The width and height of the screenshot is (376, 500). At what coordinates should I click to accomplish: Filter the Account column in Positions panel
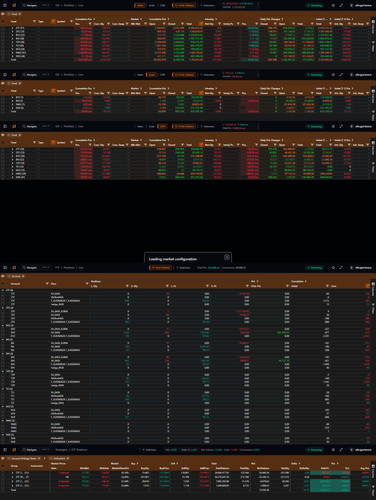pyautogui.click(x=47, y=284)
